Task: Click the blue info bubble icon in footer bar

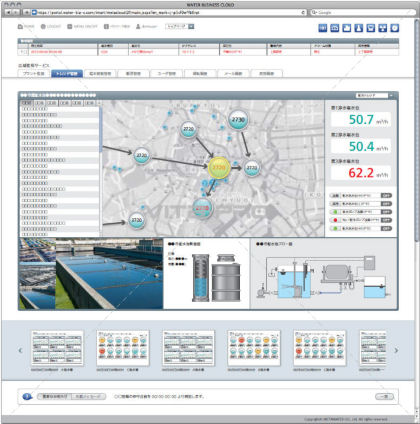Action: pos(27,397)
